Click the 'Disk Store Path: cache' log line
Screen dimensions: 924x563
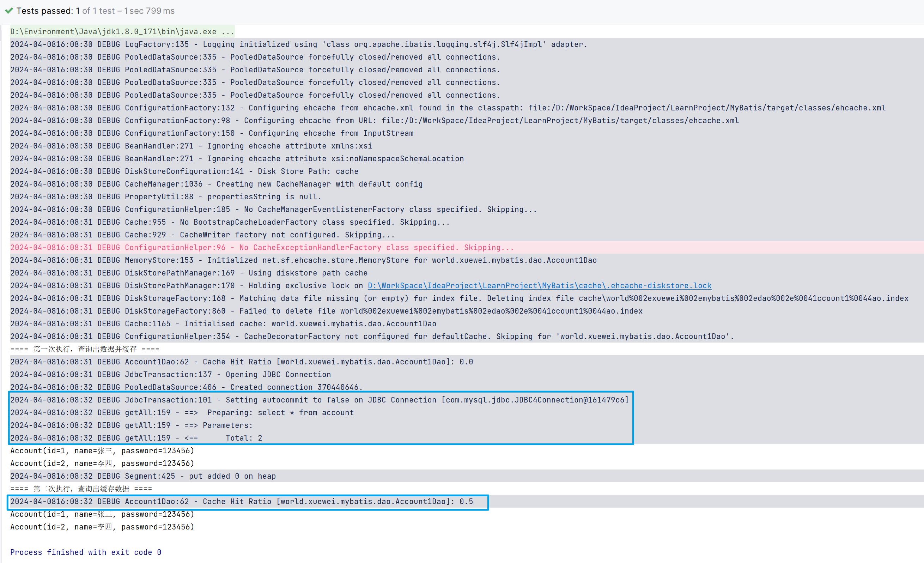pos(184,171)
